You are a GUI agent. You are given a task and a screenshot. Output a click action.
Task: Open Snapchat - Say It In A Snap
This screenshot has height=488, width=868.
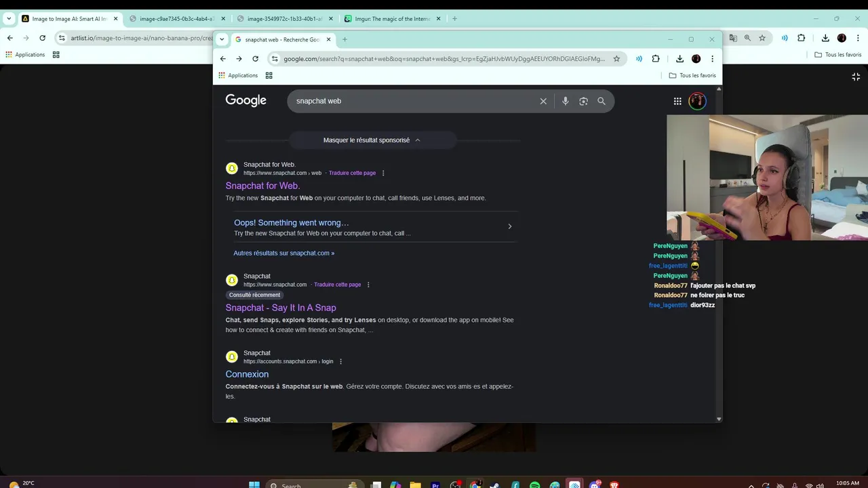click(x=281, y=308)
